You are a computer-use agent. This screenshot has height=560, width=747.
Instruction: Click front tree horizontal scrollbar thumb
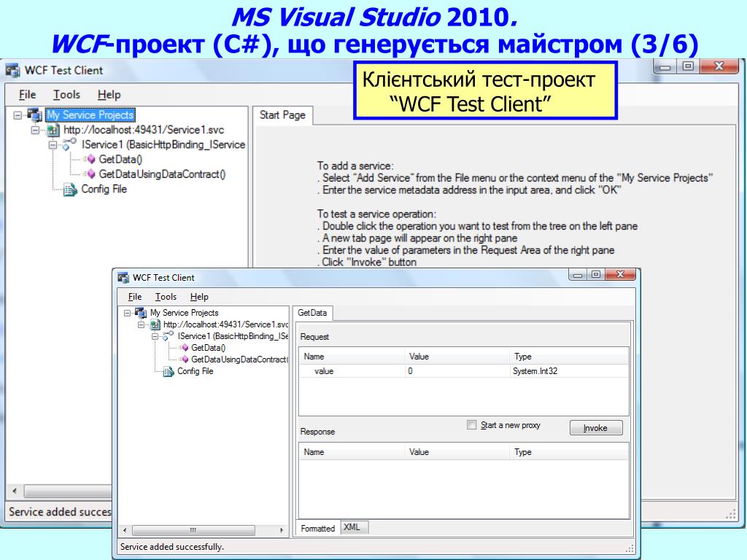(x=193, y=530)
